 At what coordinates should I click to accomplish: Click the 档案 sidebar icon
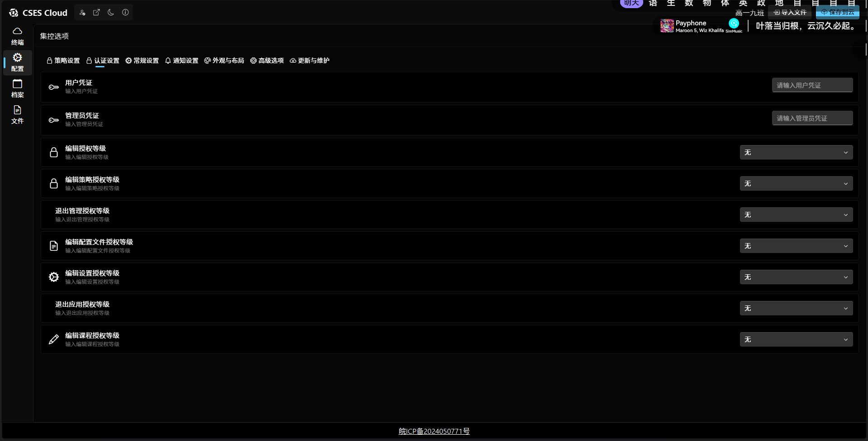pyautogui.click(x=17, y=89)
